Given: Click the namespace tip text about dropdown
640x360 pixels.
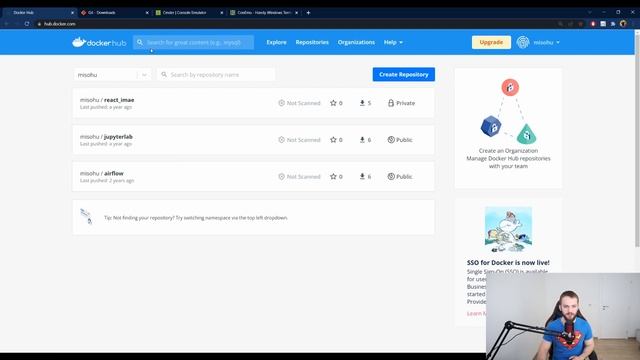Looking at the screenshot, I should point(196,218).
